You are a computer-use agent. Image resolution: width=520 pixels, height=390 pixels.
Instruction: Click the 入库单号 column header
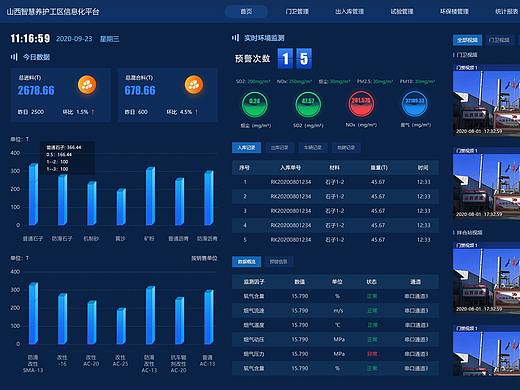290,168
